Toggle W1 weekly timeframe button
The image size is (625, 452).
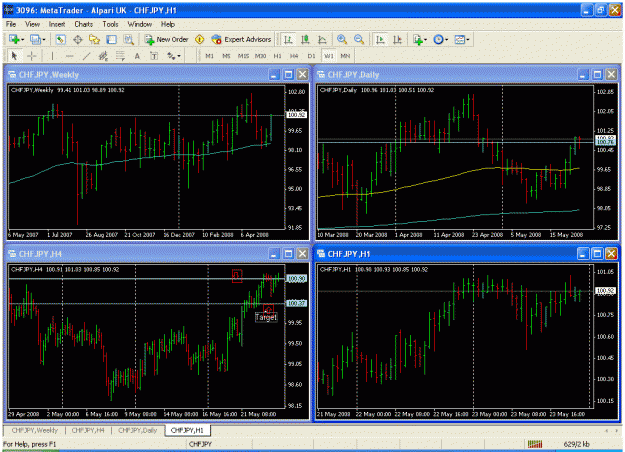(x=328, y=56)
